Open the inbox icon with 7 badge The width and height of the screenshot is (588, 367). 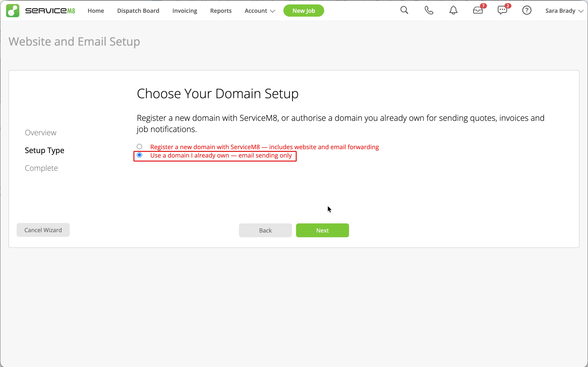[x=478, y=10]
